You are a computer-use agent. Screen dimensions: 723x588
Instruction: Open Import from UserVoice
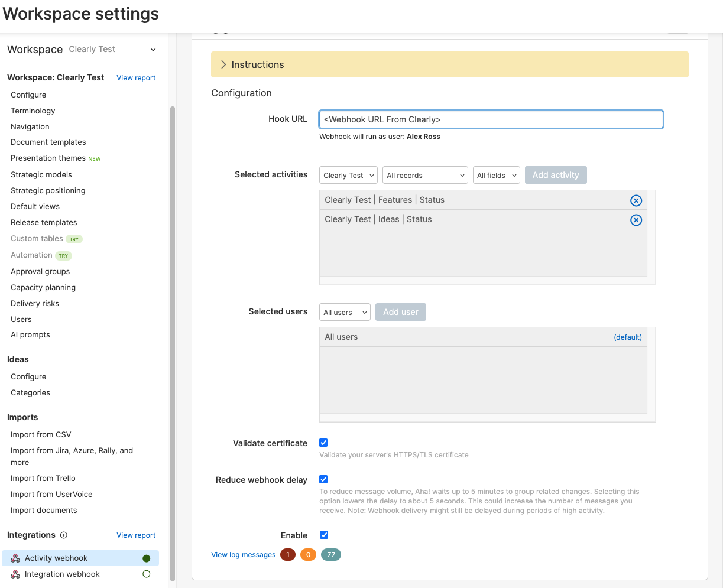[51, 494]
